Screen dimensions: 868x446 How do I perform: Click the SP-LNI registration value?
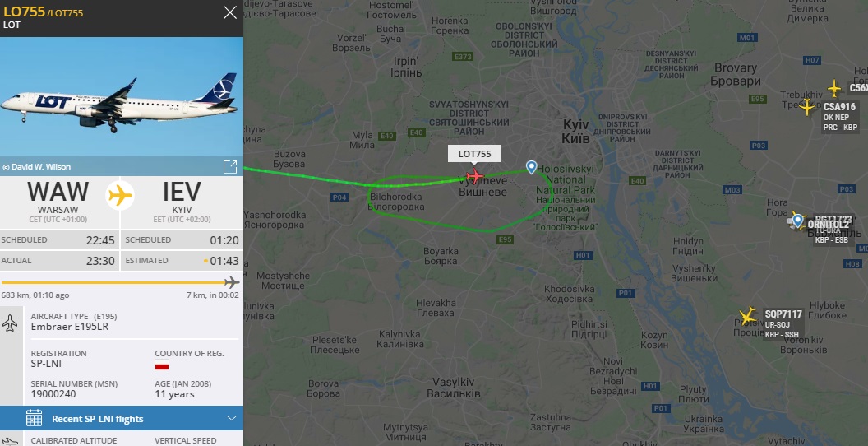tap(46, 364)
